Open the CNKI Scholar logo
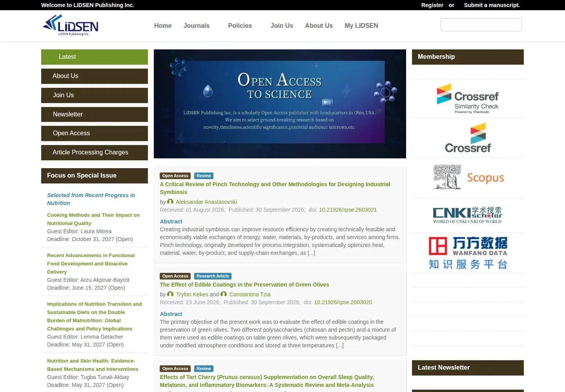 coord(468,215)
